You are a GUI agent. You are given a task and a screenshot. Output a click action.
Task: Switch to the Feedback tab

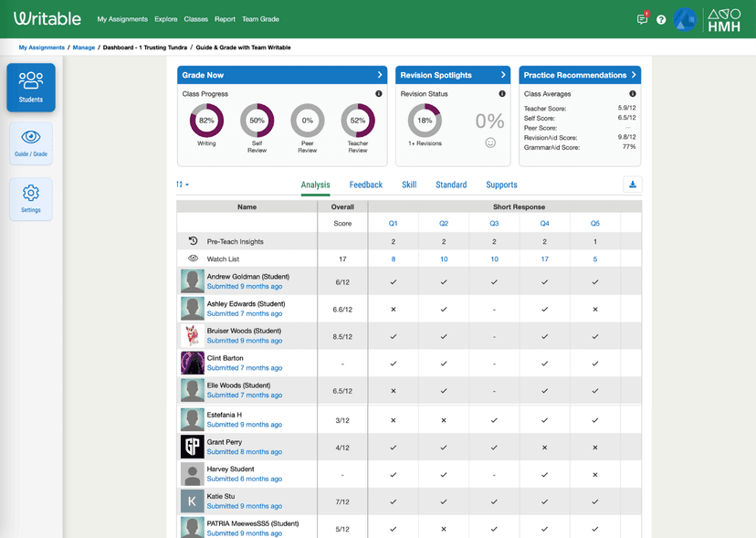click(365, 185)
